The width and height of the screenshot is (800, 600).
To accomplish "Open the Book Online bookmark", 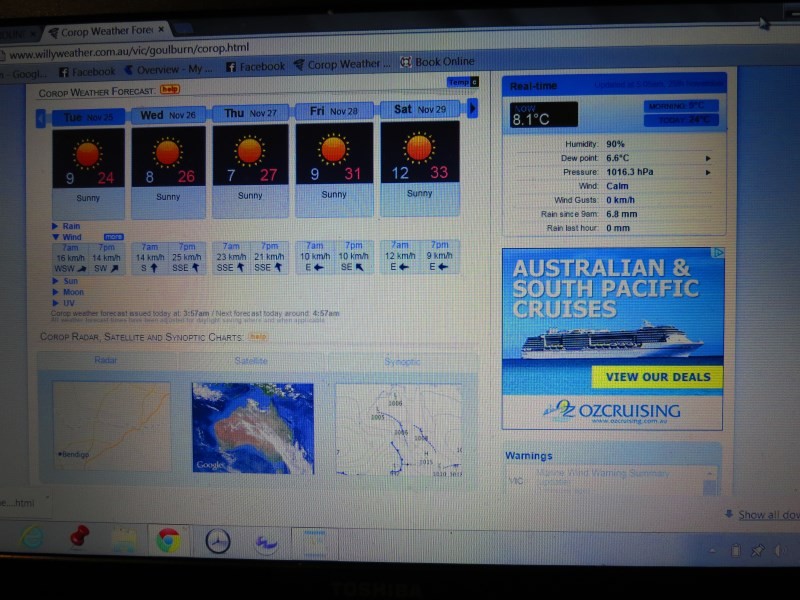I will point(437,62).
